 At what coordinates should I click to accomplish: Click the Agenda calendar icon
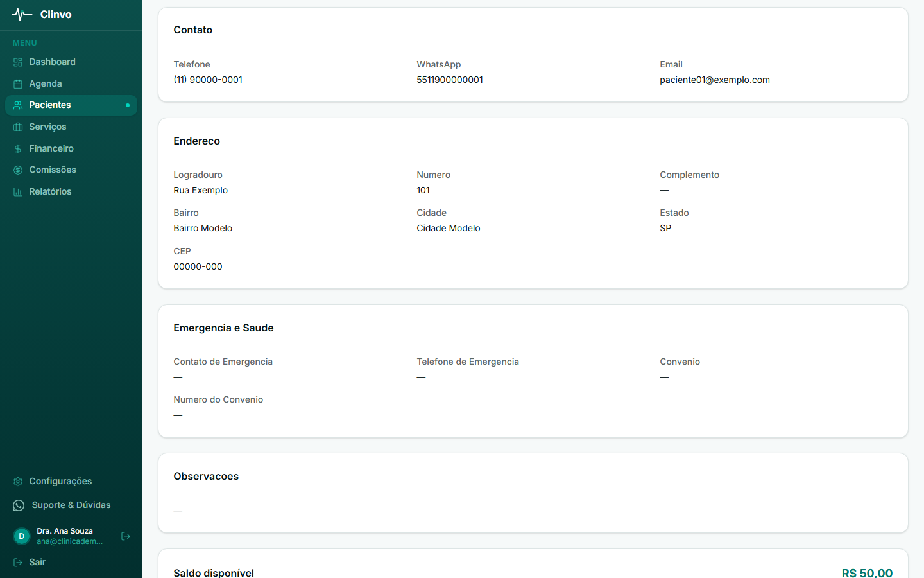pyautogui.click(x=18, y=84)
